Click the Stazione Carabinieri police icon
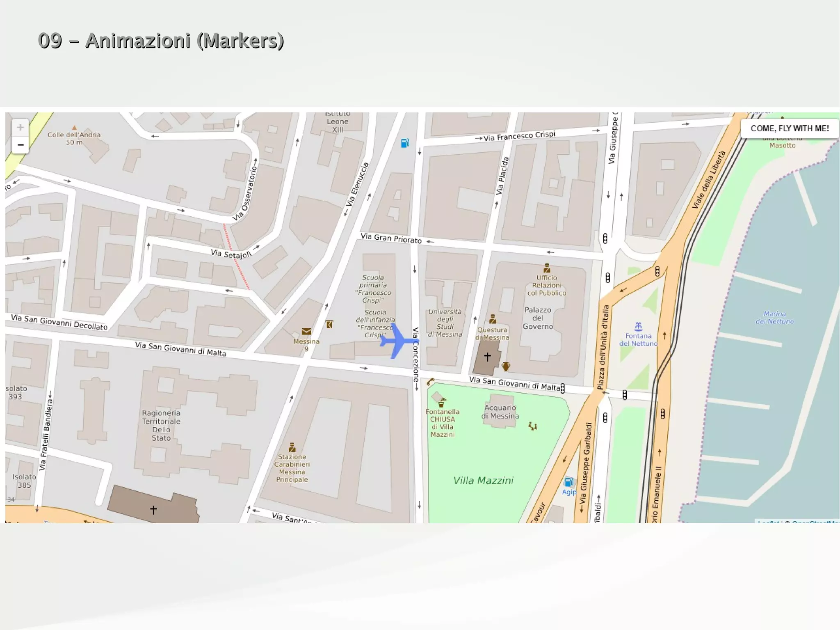Viewport: 840px width, 630px height. (x=292, y=447)
